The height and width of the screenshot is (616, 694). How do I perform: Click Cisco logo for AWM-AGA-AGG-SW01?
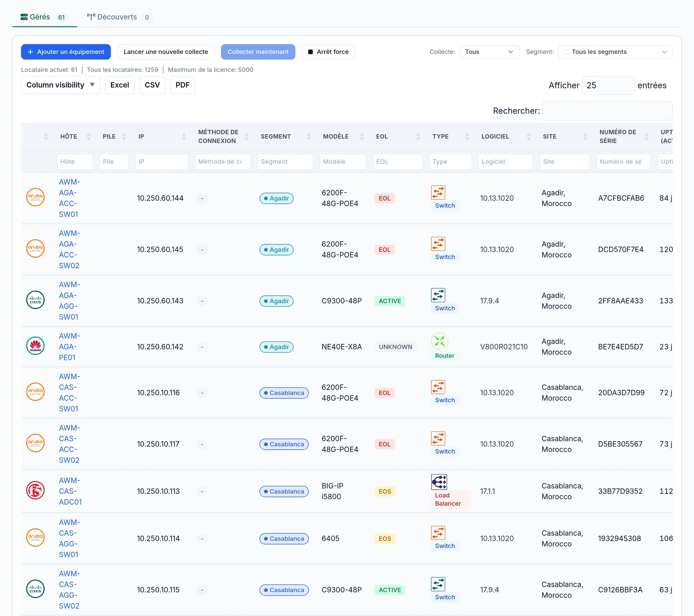click(x=35, y=300)
